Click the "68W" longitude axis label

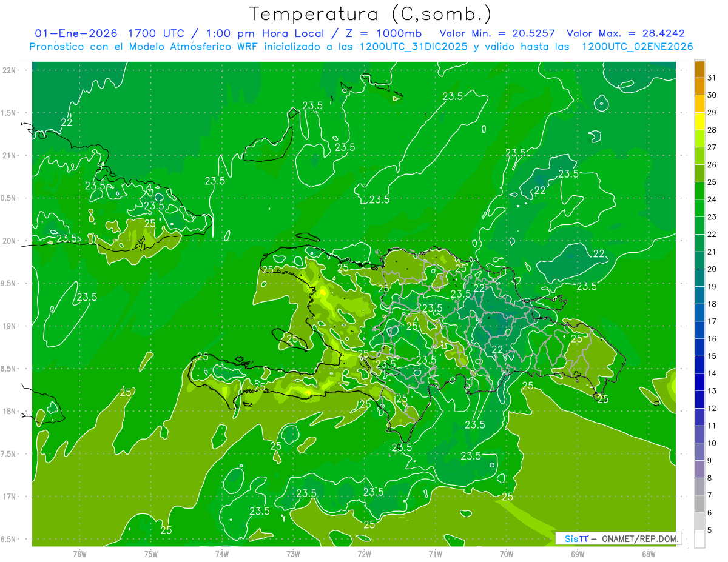point(649,554)
